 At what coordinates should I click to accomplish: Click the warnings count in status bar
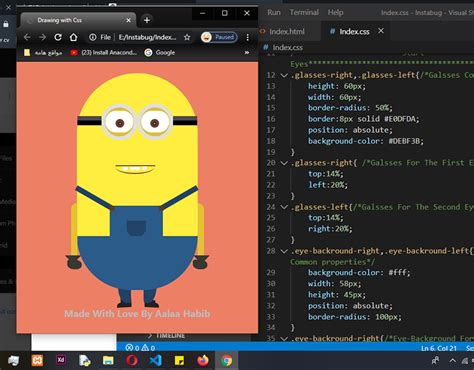point(149,348)
